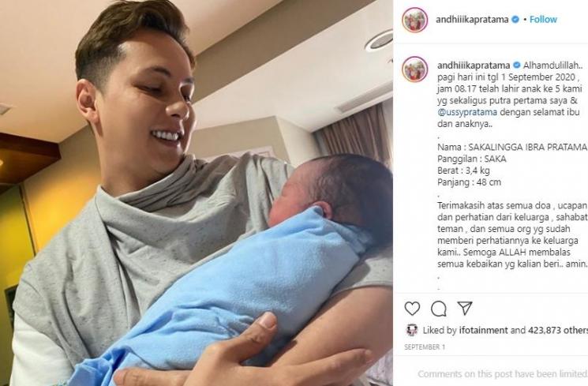Click the profile avatar beside the caption
Image resolution: width=588 pixels, height=386 pixels.
[414, 69]
